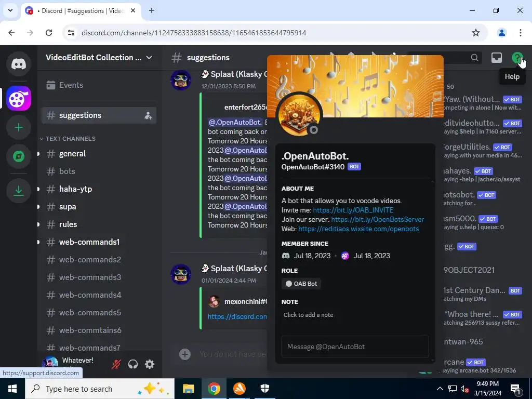Open web-commands7 channel
The width and height of the screenshot is (532, 399).
[x=99, y=348]
